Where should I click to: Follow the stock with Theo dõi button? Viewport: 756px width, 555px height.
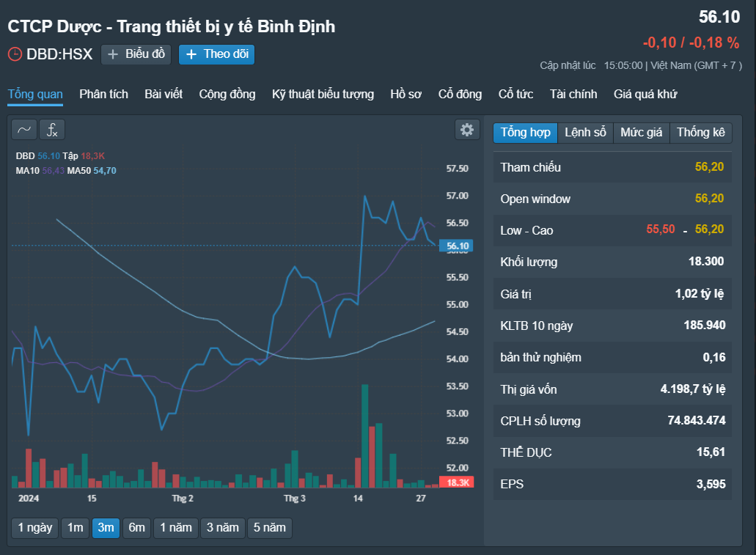216,54
